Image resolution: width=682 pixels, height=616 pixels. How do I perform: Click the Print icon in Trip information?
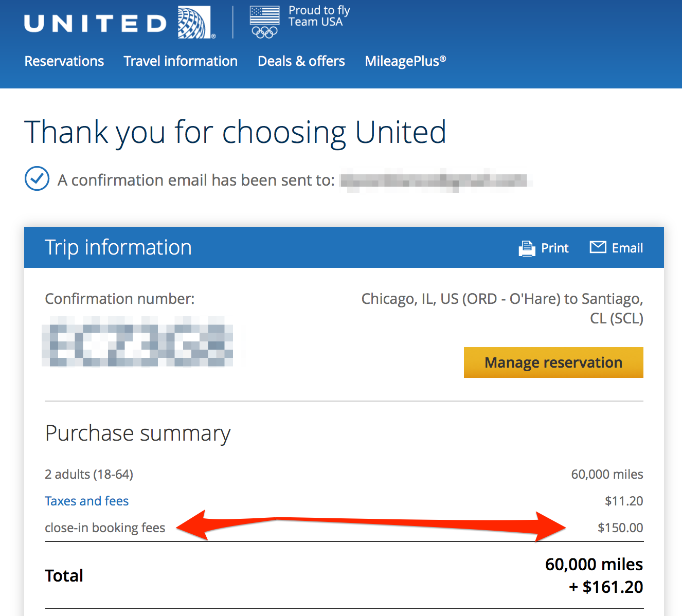(527, 248)
